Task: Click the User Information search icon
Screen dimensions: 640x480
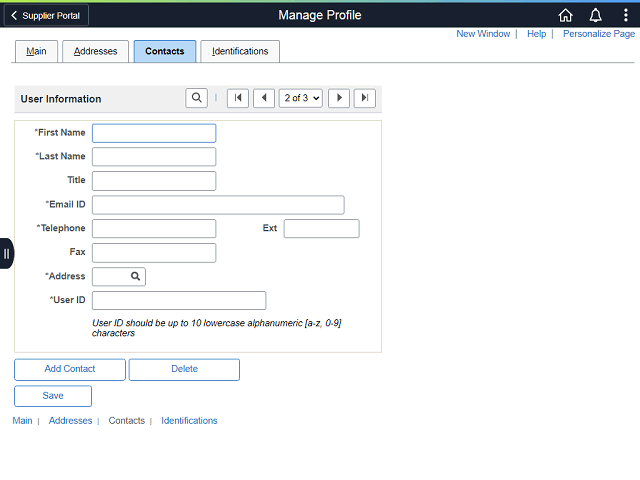Action: tap(196, 98)
